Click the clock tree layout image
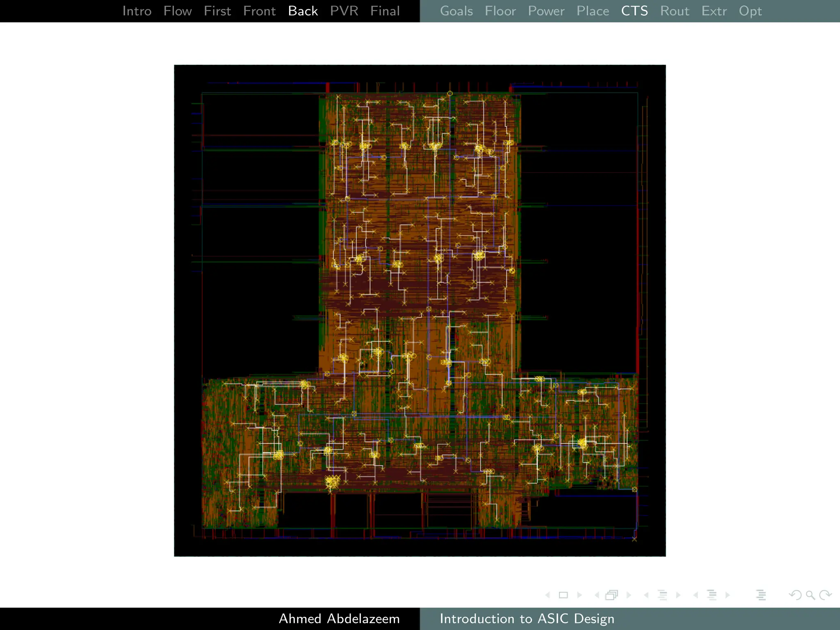 click(420, 310)
